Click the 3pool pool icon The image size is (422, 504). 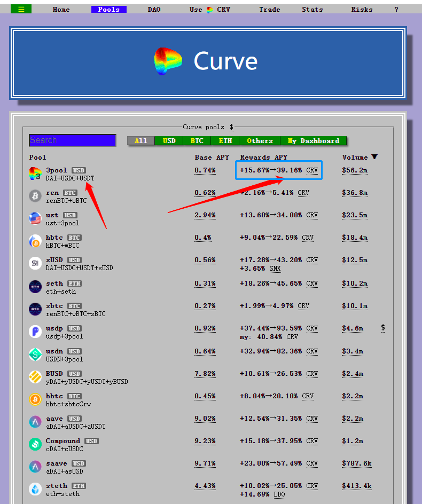(35, 174)
